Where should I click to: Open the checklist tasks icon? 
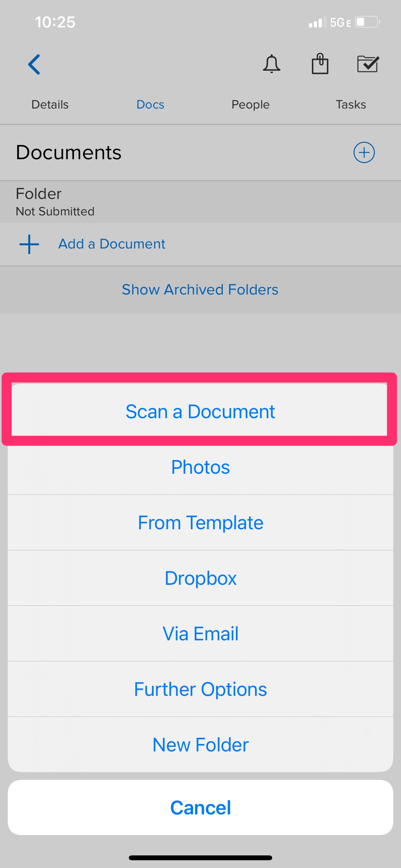point(368,64)
